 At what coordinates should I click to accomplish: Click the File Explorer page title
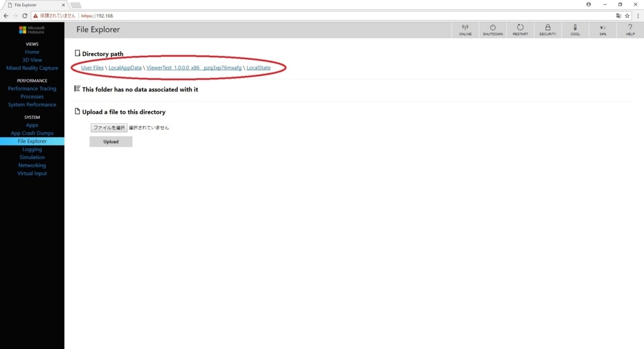98,30
